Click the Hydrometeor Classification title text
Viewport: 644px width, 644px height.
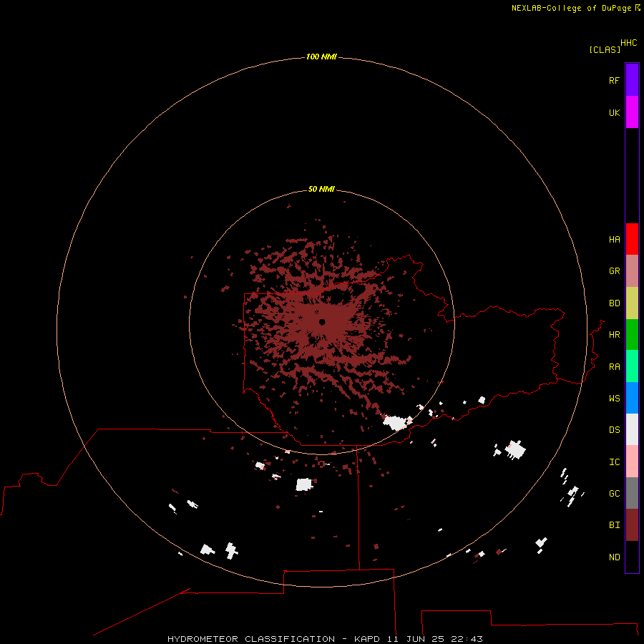click(x=251, y=639)
